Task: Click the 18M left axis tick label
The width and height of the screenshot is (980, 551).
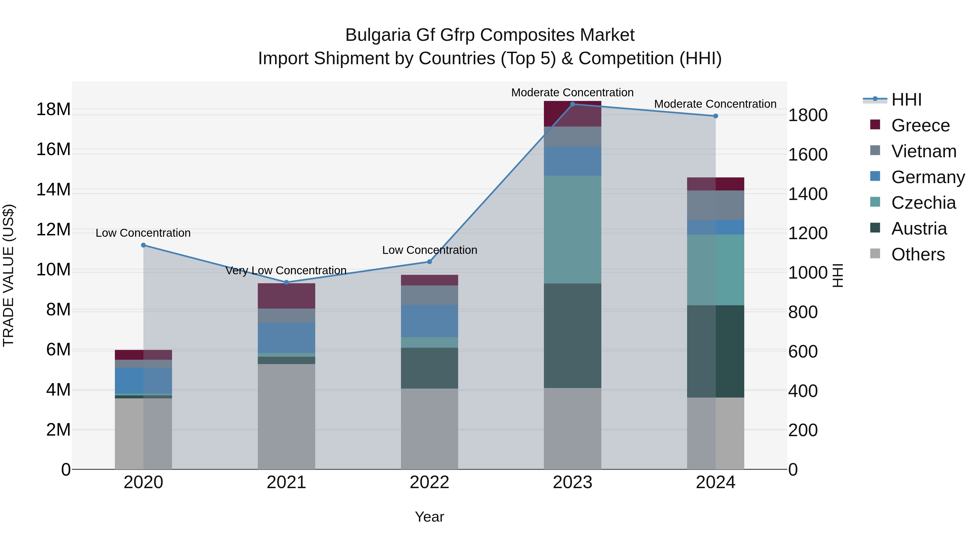Action: (53, 109)
